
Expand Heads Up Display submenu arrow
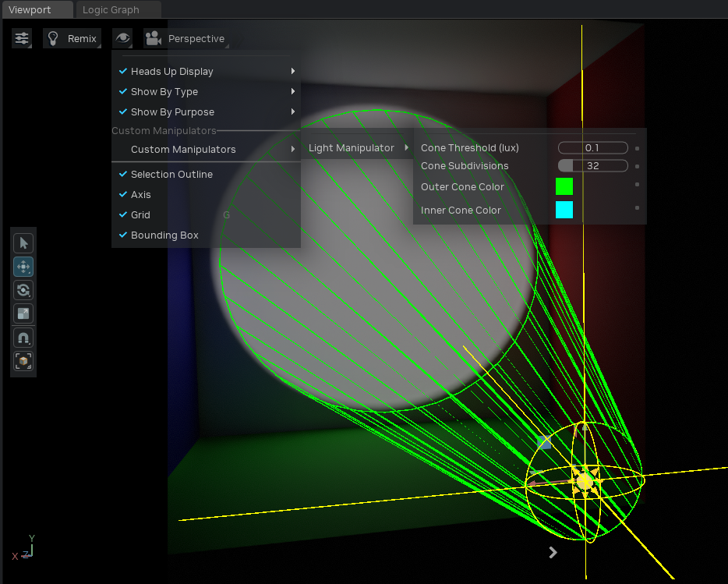tap(293, 71)
